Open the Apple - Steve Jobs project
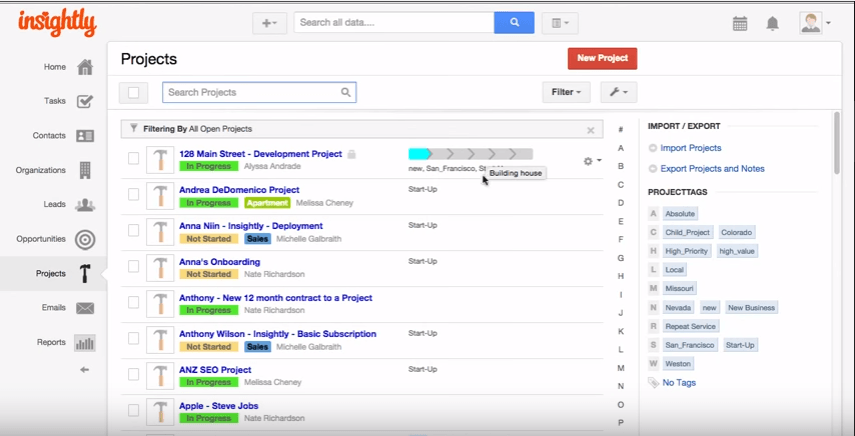 pyautogui.click(x=219, y=405)
